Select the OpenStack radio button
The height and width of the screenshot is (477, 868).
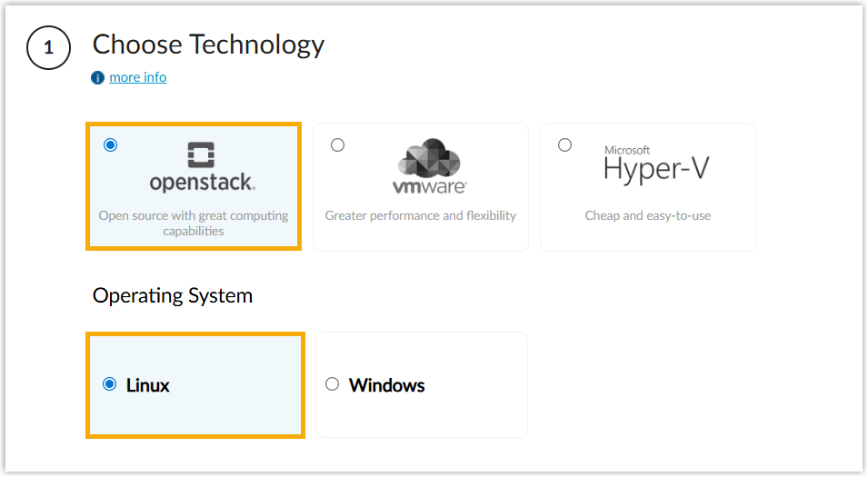tap(111, 145)
